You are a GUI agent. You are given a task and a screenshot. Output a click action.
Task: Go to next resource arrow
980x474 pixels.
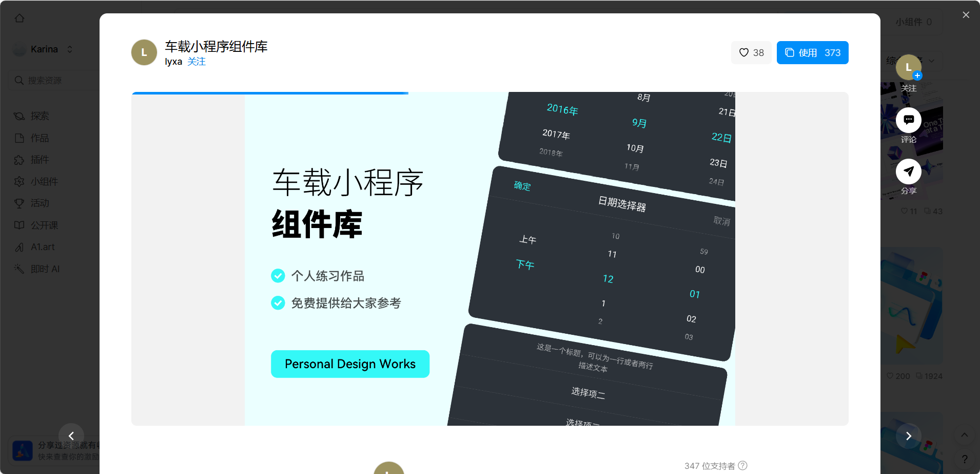point(909,436)
